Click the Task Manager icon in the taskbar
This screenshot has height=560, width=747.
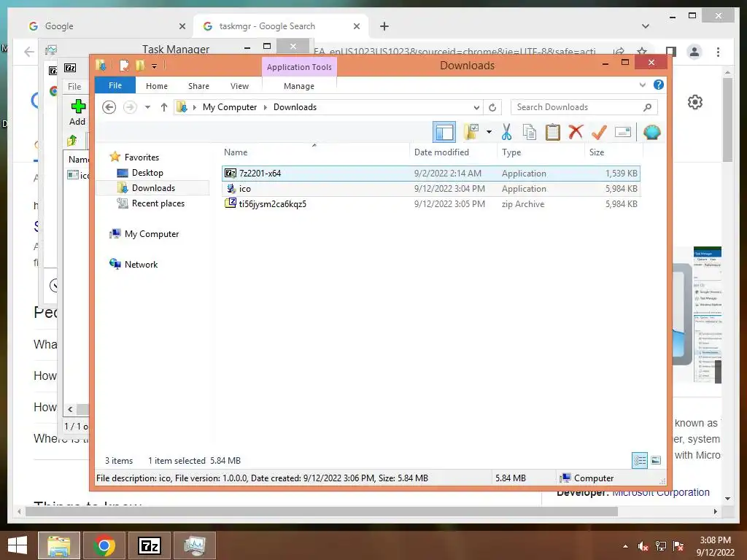click(194, 545)
